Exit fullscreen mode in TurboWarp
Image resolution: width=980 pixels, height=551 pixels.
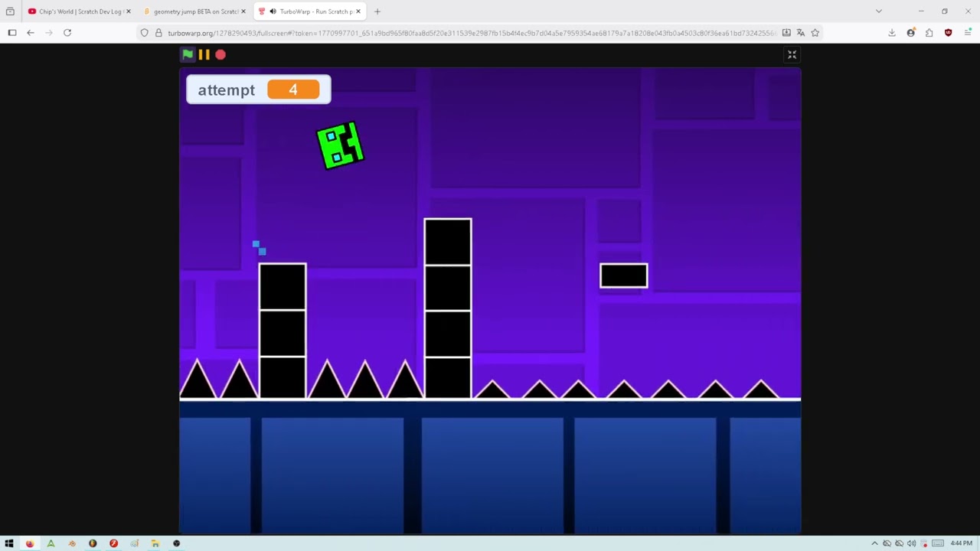[792, 54]
